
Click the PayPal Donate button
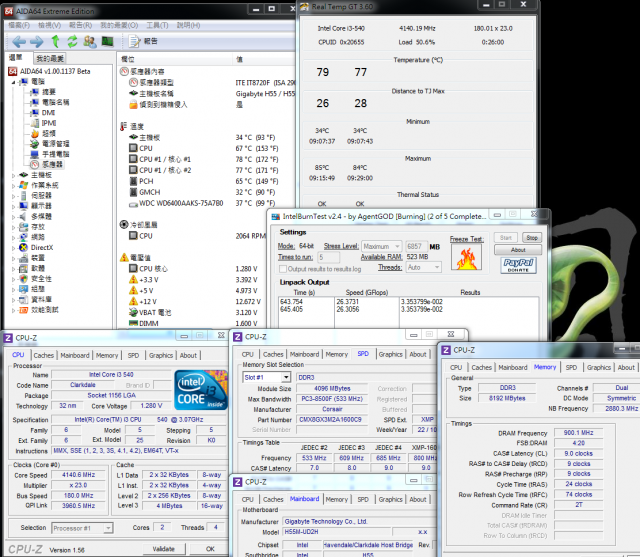point(518,265)
